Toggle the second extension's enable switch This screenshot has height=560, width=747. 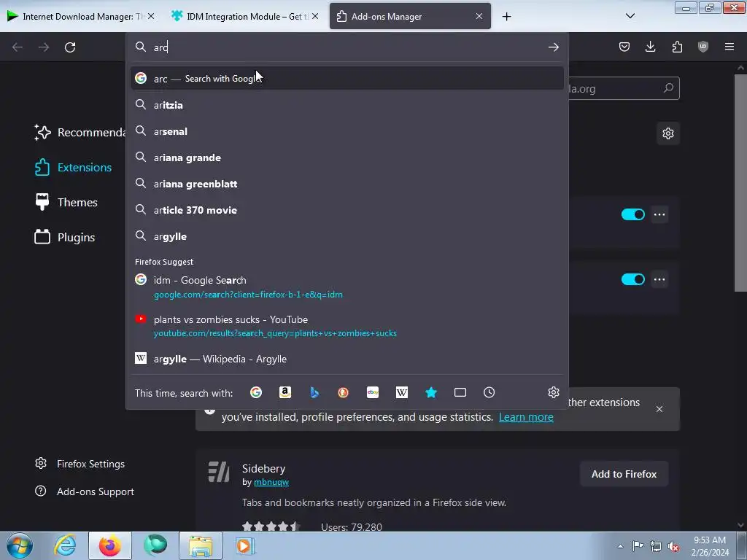[632, 279]
